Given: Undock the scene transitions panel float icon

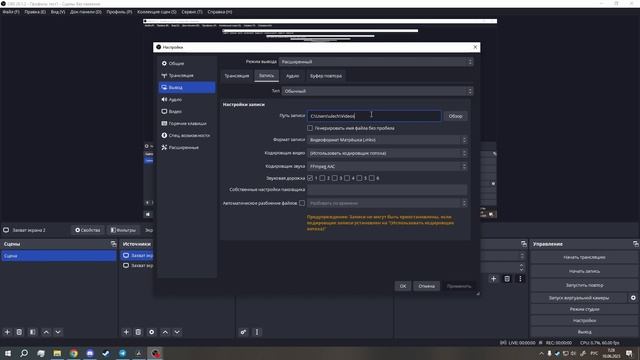Looking at the screenshot, I should click(524, 244).
